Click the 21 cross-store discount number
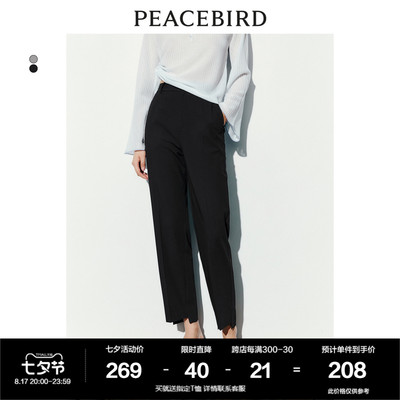The height and width of the screenshot is (400, 400). [x=260, y=371]
